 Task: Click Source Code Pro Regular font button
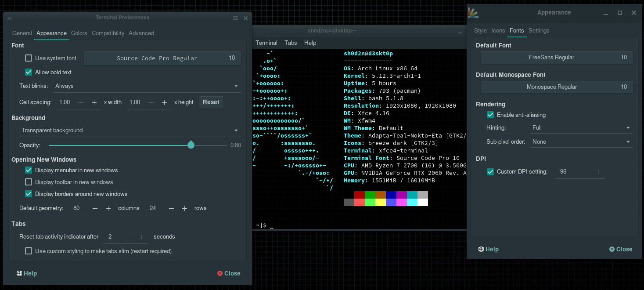tap(162, 58)
